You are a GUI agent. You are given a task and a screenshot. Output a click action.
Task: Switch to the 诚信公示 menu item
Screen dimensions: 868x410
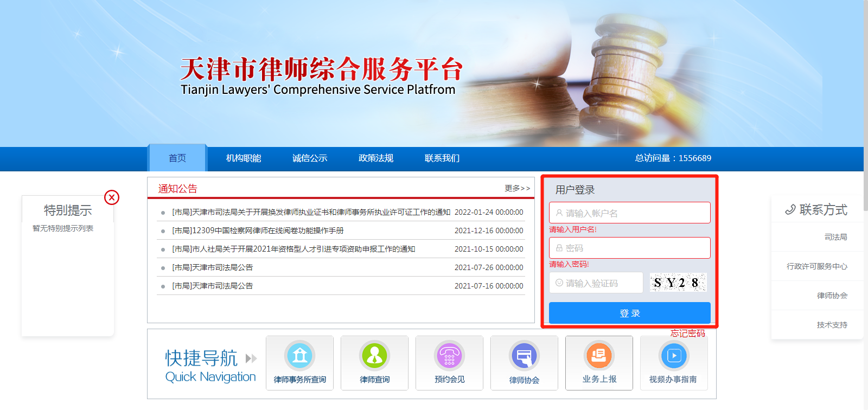[310, 158]
